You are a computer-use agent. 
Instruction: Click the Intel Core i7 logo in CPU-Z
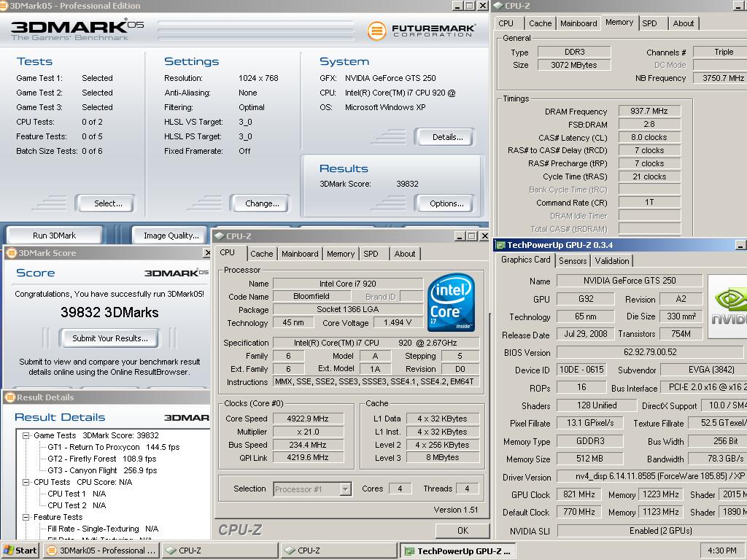[x=451, y=302]
